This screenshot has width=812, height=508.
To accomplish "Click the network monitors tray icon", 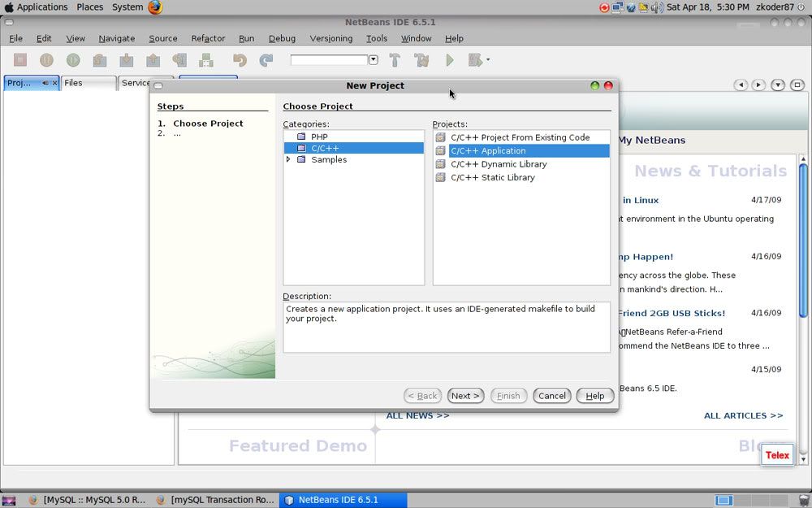I will pyautogui.click(x=617, y=7).
